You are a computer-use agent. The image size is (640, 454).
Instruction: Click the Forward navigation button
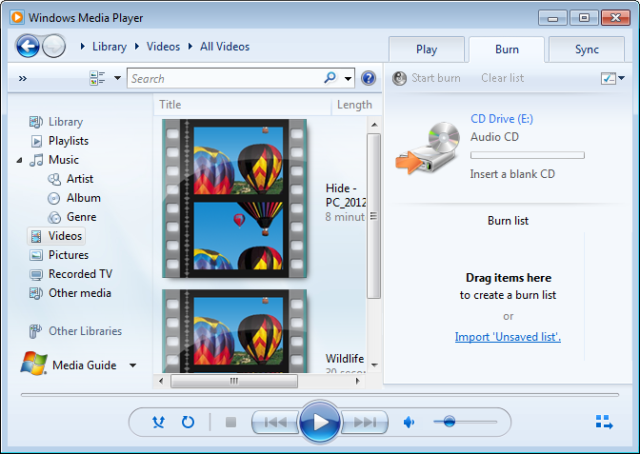pyautogui.click(x=54, y=46)
